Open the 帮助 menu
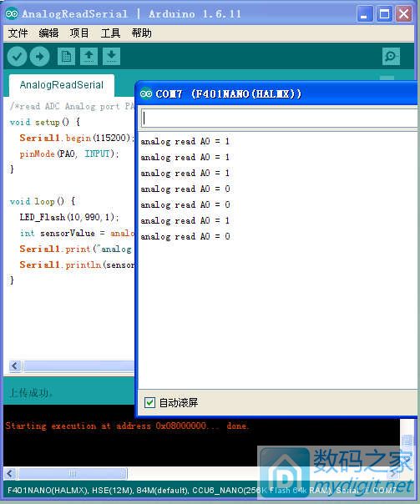Viewport: 420px width, 504px height. pos(141,33)
